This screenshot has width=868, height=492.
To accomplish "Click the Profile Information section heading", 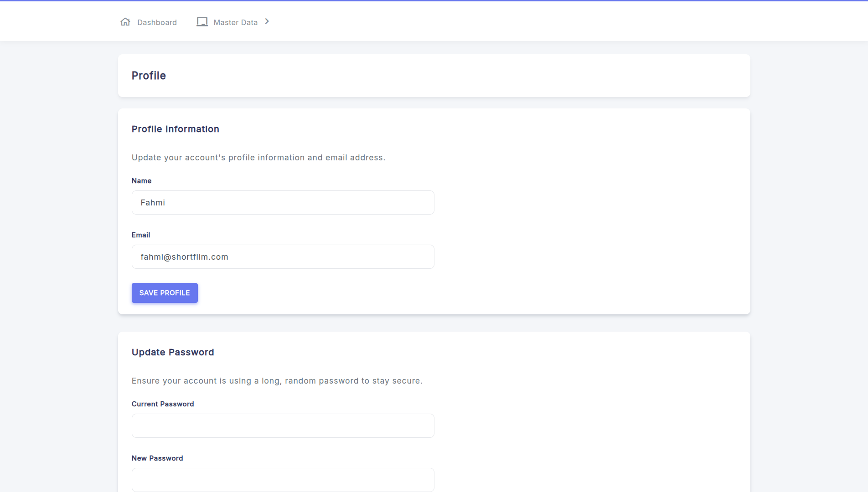I will click(176, 129).
